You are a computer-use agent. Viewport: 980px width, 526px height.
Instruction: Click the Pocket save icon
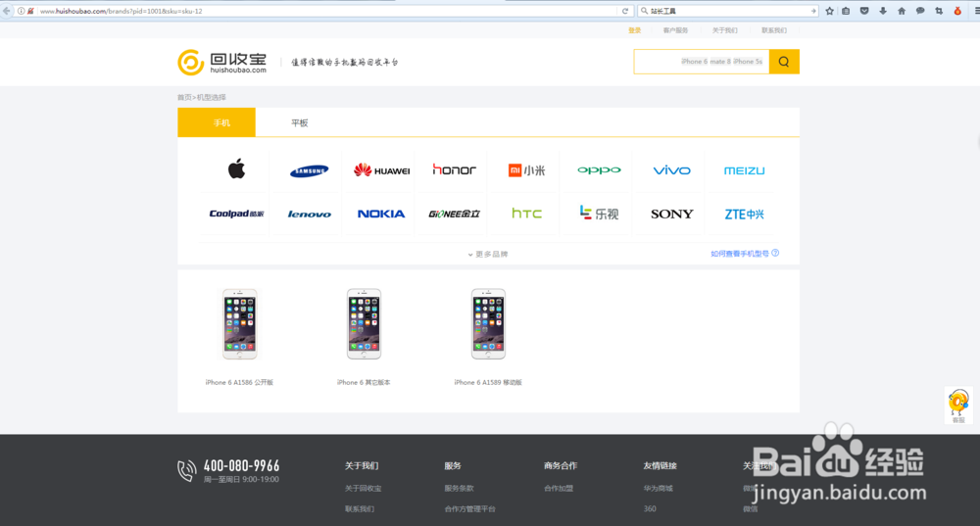point(864,11)
